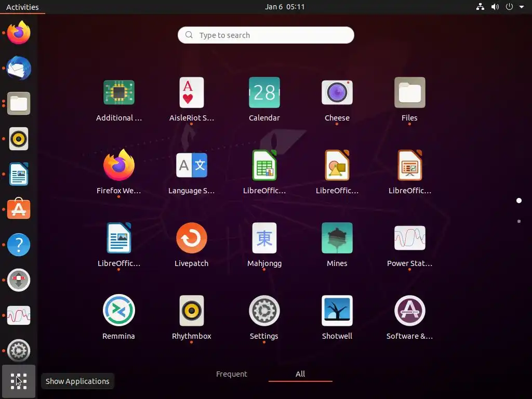Start the Mines game
The image size is (532, 399).
pos(337,238)
